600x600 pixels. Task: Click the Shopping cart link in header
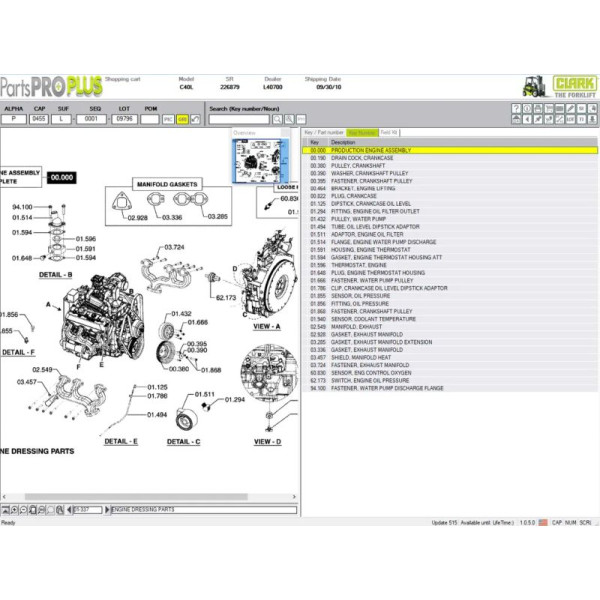coord(123,77)
